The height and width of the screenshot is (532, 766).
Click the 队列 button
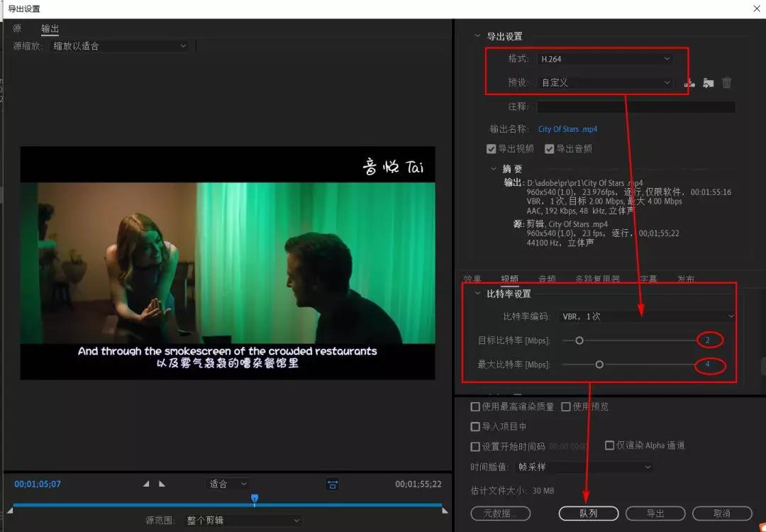pyautogui.click(x=588, y=514)
